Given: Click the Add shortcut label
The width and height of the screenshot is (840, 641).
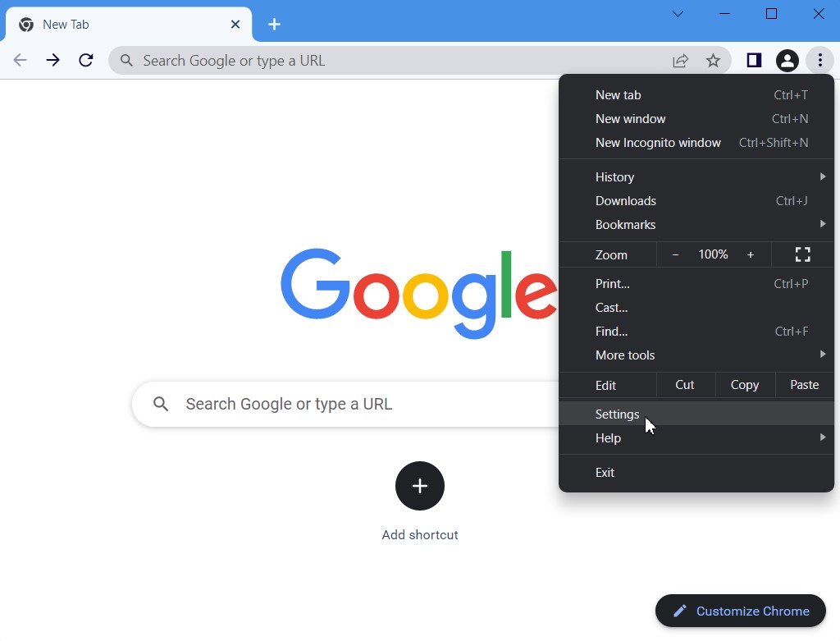Looking at the screenshot, I should pyautogui.click(x=420, y=535).
